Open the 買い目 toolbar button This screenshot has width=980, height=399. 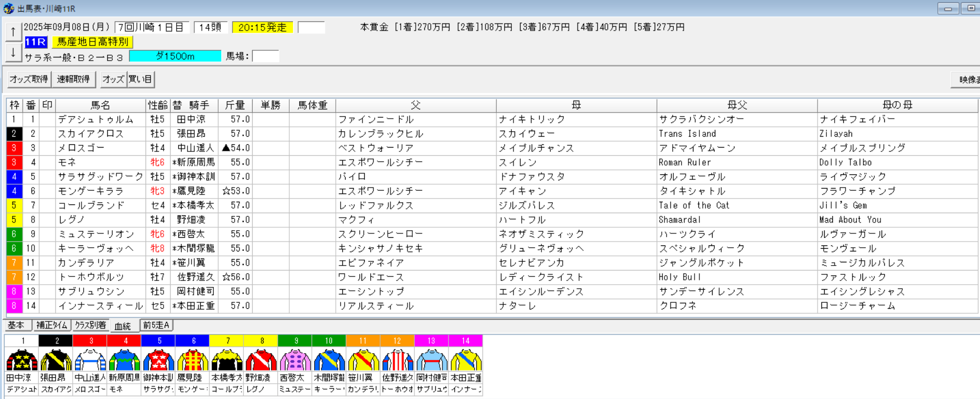coord(141,79)
